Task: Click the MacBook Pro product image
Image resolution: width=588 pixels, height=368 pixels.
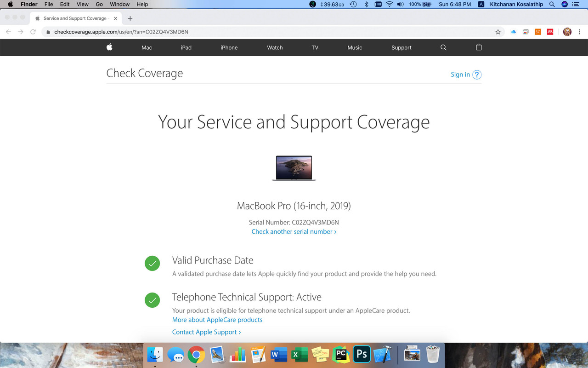Action: (294, 168)
